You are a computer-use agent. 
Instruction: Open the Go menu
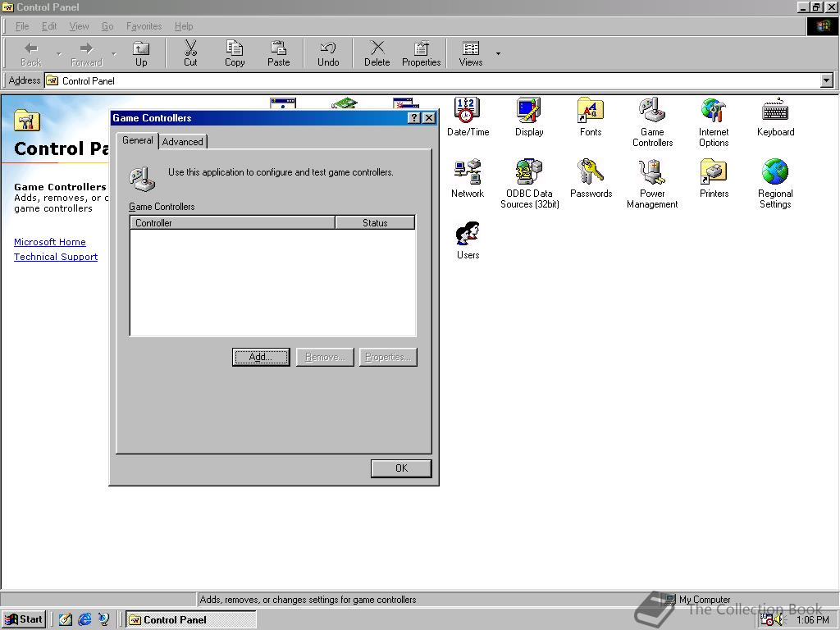pos(107,26)
